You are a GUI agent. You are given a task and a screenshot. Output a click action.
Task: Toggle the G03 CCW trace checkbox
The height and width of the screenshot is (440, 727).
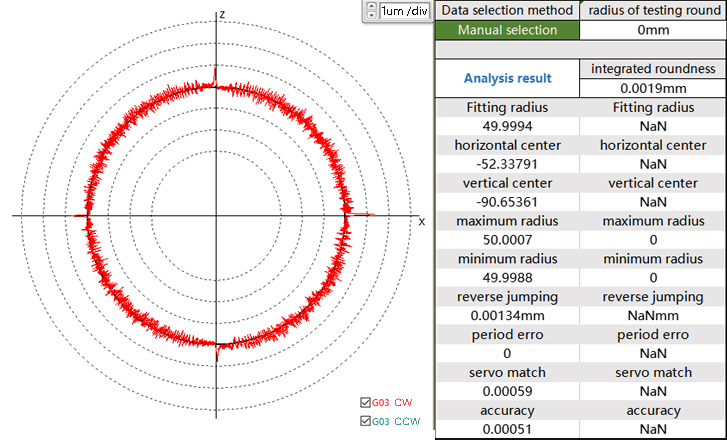(365, 421)
